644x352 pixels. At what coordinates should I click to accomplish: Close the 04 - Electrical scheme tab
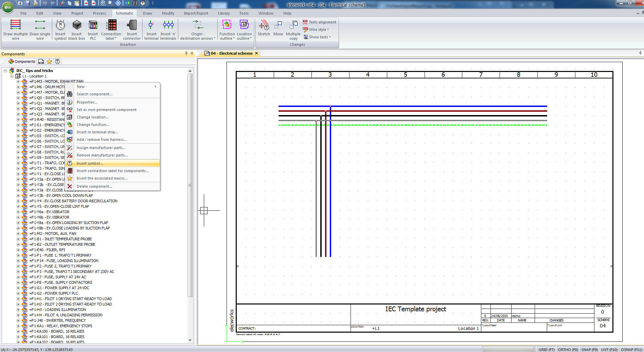(256, 53)
